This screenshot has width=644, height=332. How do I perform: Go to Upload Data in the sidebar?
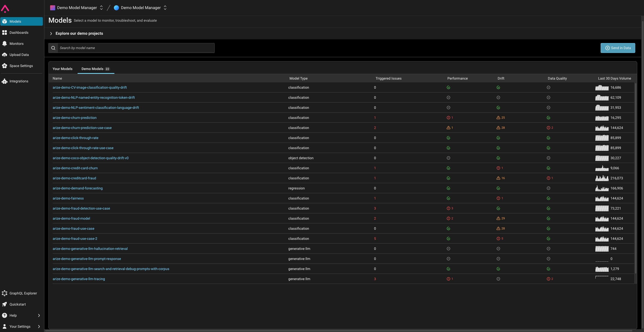(x=19, y=55)
